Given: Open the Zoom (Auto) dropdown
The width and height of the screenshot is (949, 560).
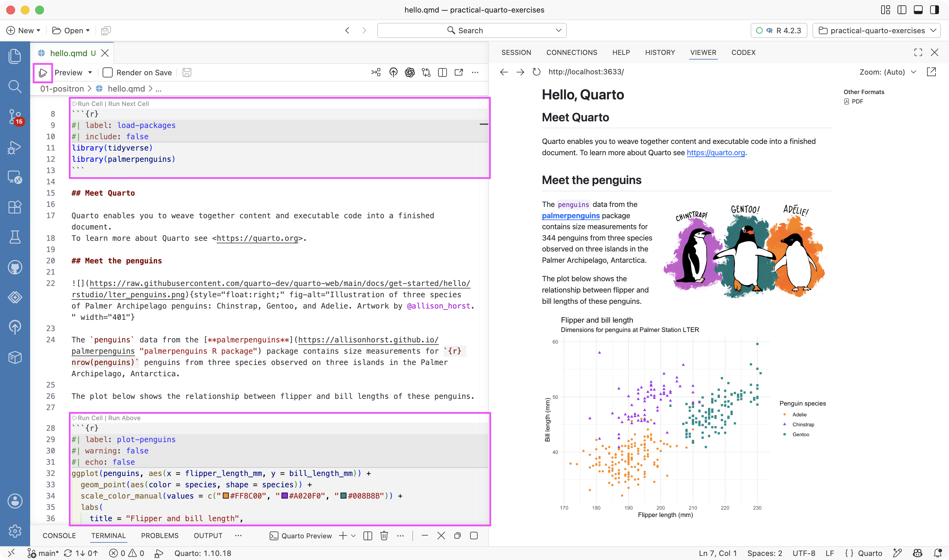Looking at the screenshot, I should 888,72.
